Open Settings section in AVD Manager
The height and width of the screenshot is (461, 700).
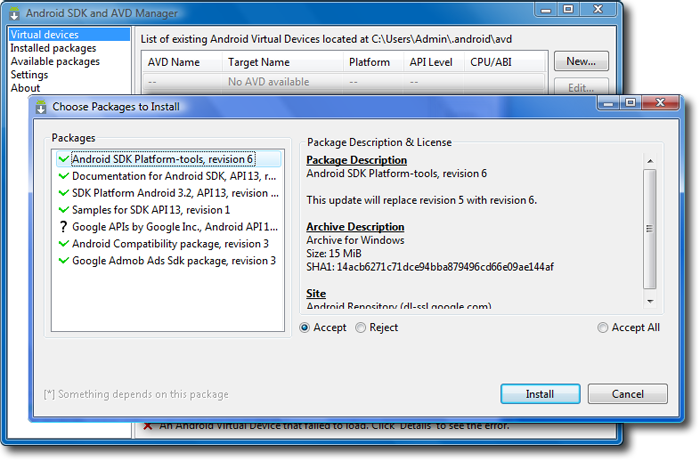point(29,75)
